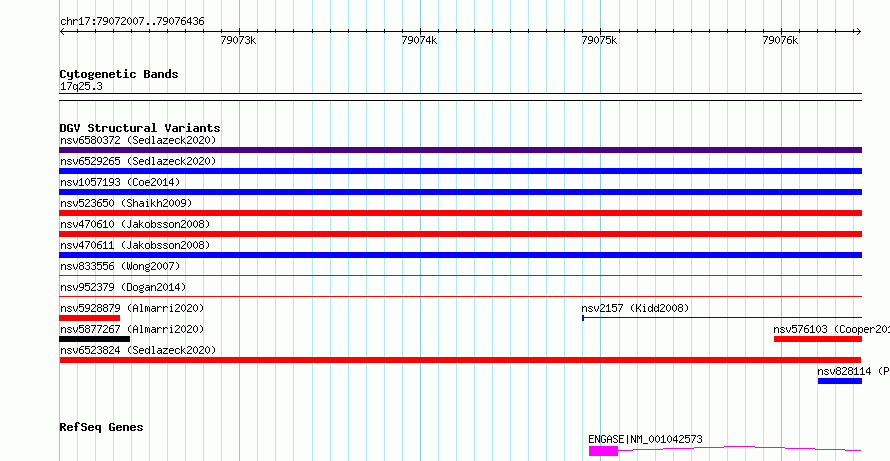Click the RefSeq Genes track title
890x461 pixels.
(101, 427)
